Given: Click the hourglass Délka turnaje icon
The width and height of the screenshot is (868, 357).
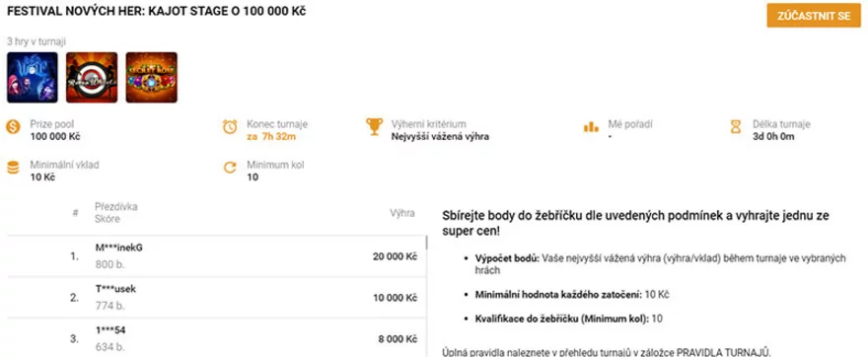Looking at the screenshot, I should pyautogui.click(x=735, y=127).
